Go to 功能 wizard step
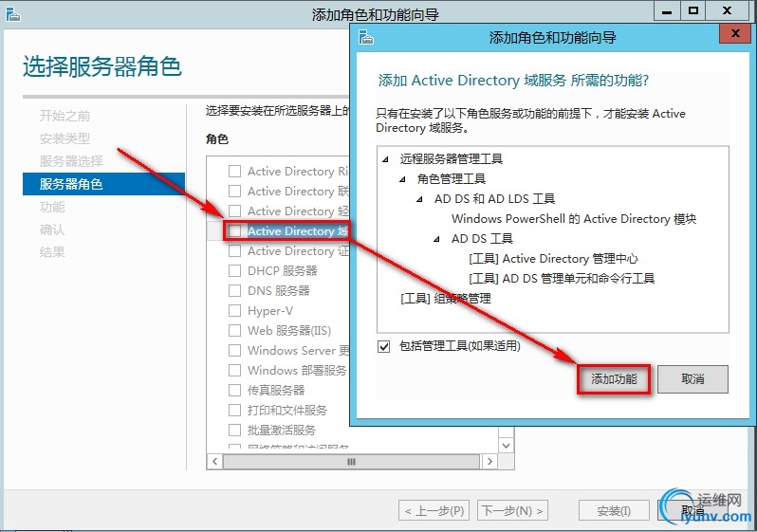The height and width of the screenshot is (532, 757). (x=52, y=207)
